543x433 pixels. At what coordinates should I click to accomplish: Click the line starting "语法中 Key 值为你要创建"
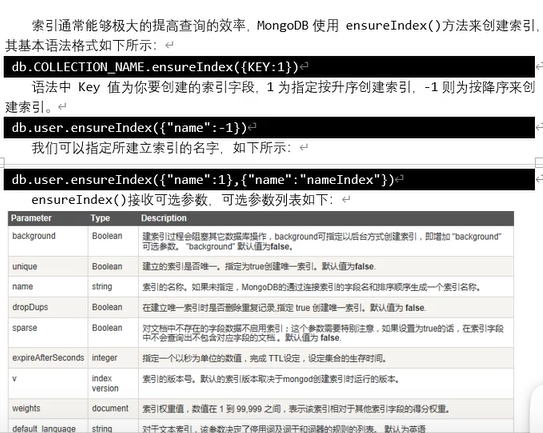point(284,87)
